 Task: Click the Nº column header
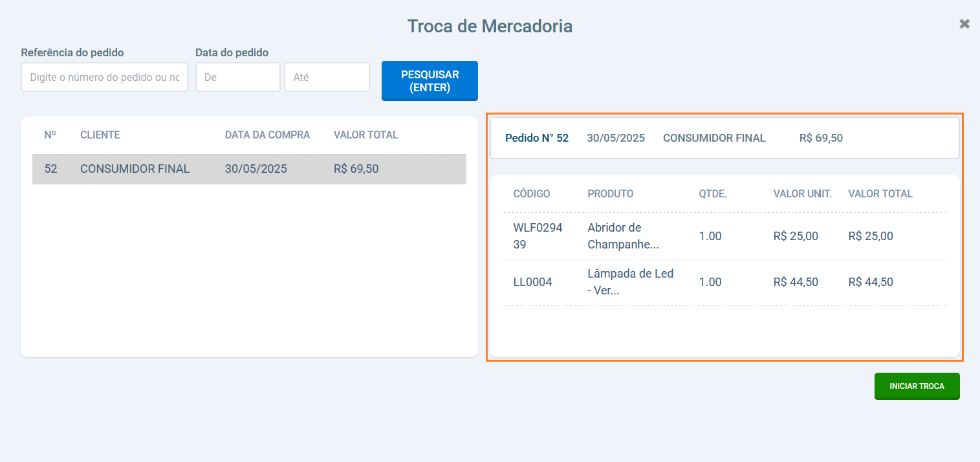coord(50,135)
